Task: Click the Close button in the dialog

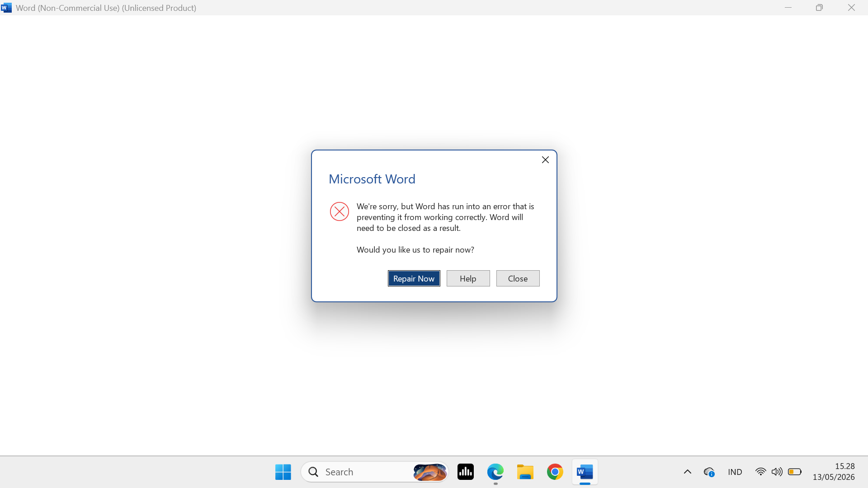Action: [x=518, y=278]
